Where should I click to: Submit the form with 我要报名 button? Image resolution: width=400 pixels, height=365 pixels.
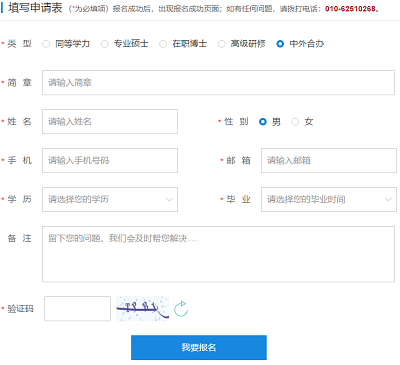[199, 347]
